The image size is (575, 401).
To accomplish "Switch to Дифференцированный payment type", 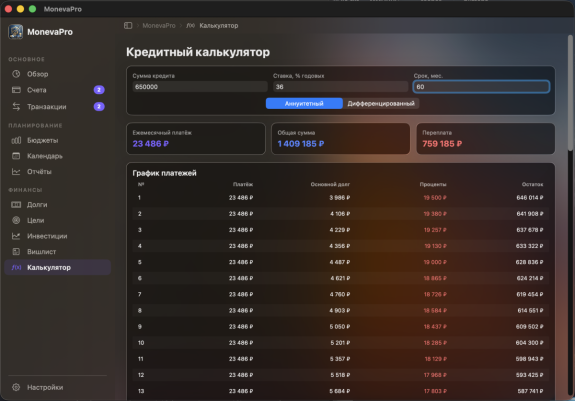I will 381,104.
